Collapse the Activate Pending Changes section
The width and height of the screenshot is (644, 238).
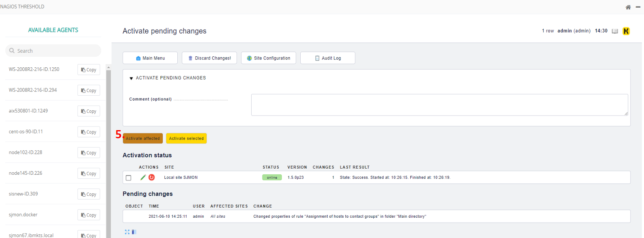[131, 78]
